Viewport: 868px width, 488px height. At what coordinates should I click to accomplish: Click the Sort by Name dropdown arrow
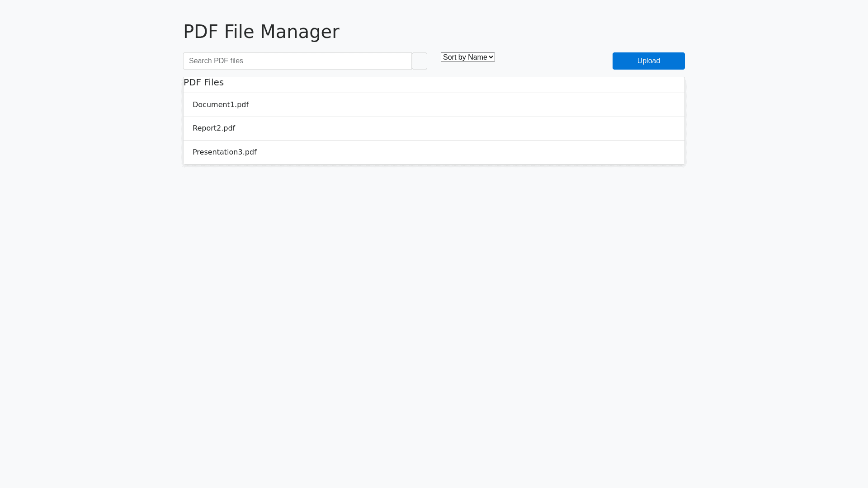[x=491, y=57]
